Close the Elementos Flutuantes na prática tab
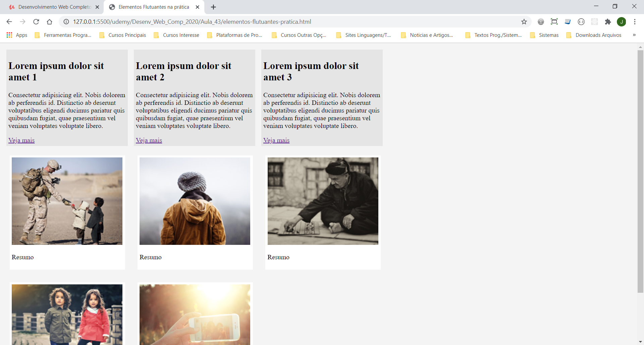 (x=198, y=7)
